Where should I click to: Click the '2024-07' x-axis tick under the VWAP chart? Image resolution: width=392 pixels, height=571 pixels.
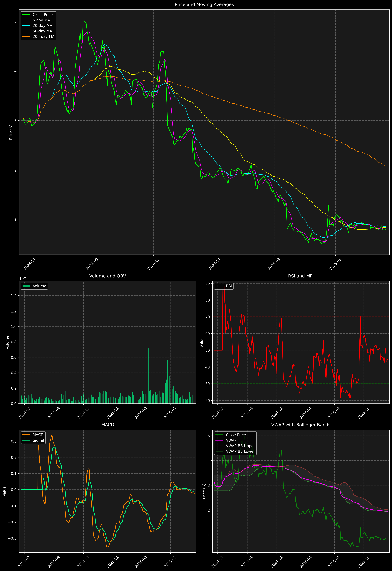(217, 562)
